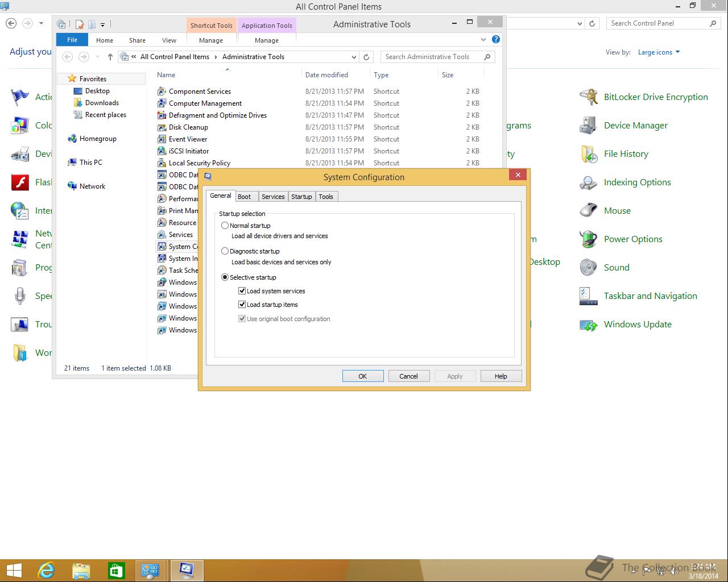
Task: Open Windows Update icon
Action: click(x=588, y=325)
